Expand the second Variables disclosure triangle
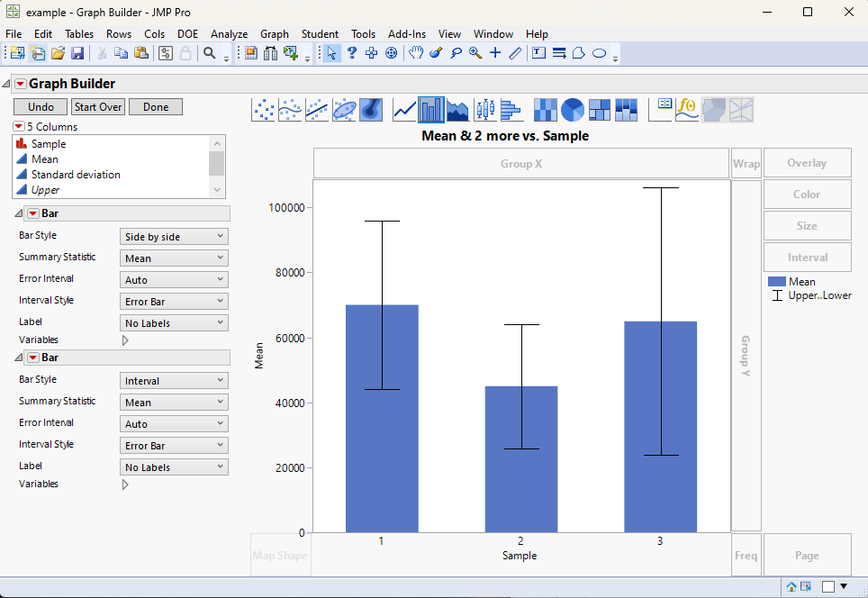868x598 pixels. [x=125, y=485]
